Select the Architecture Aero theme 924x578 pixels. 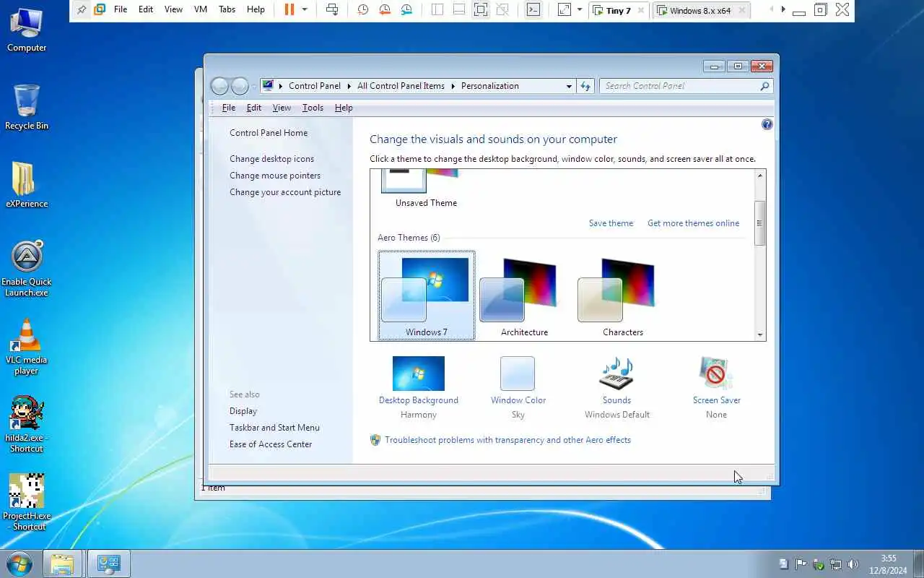pos(524,296)
